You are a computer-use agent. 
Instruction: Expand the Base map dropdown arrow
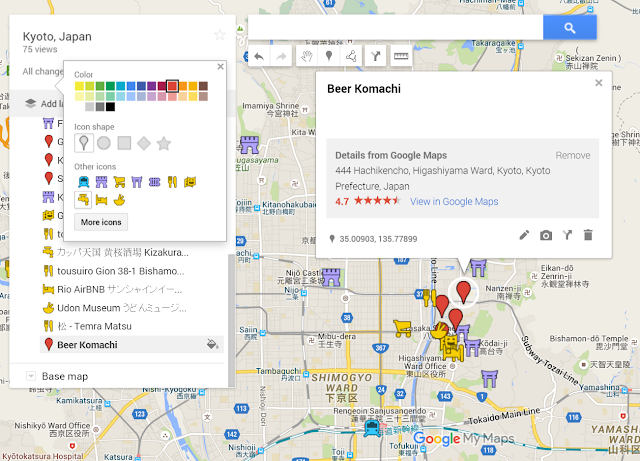[x=31, y=376]
